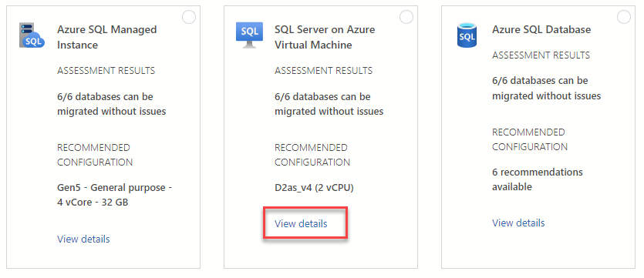Click the Azure SQL Managed Instance icon
Screen dimensions: 644x278
pos(32,35)
